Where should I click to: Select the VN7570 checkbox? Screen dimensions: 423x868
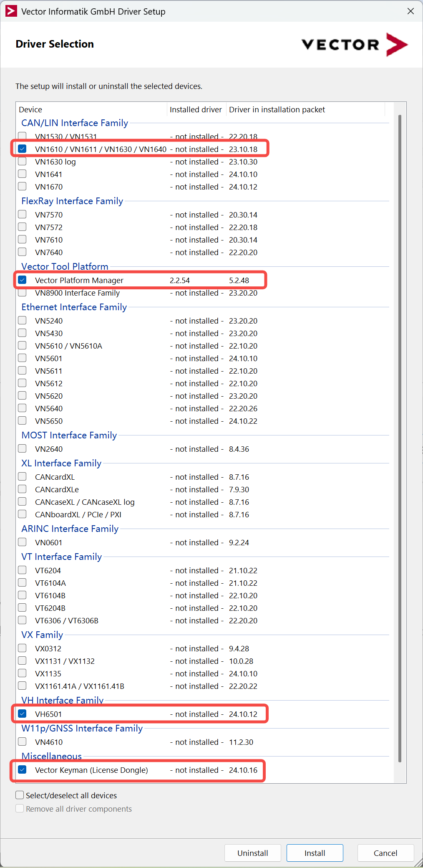pyautogui.click(x=23, y=214)
